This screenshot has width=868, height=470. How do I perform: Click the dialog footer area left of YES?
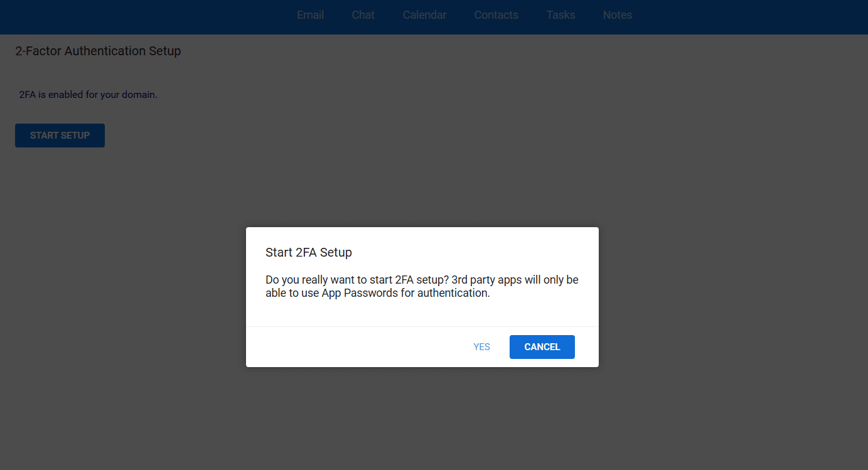click(x=351, y=347)
